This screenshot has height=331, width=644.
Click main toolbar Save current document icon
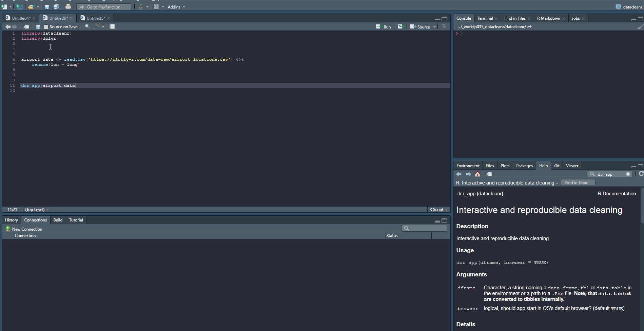[x=47, y=7]
